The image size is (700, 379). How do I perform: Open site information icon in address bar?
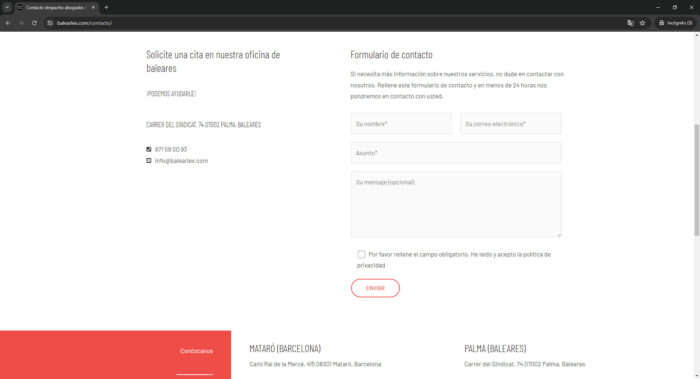pos(50,23)
